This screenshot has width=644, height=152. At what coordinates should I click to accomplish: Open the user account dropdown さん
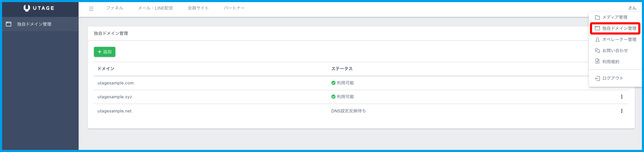[632, 8]
